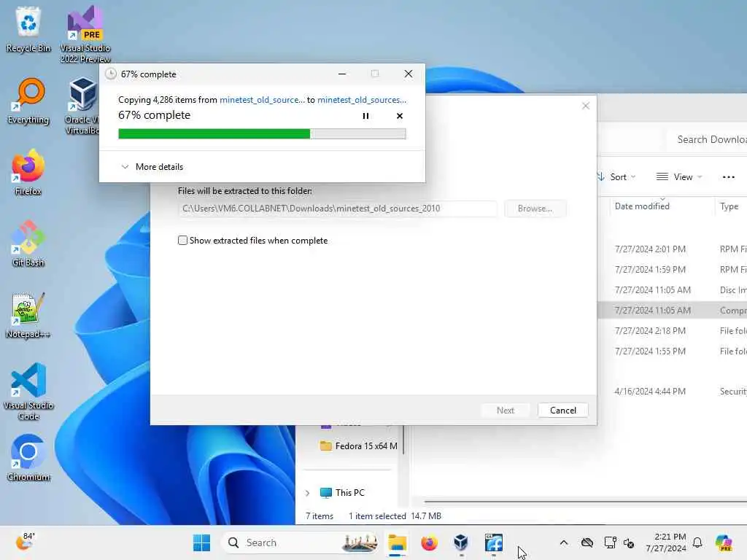Open the Copilot Preview taskbar icon
The width and height of the screenshot is (747, 560).
click(724, 542)
